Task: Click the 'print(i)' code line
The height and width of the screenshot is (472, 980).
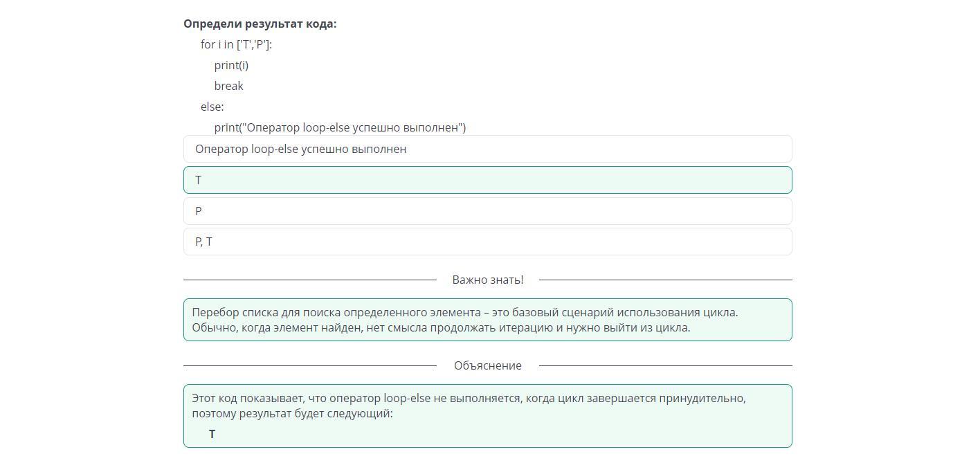Action: (x=231, y=65)
